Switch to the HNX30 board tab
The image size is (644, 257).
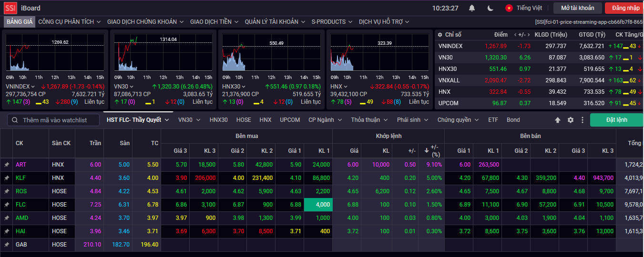coord(219,120)
